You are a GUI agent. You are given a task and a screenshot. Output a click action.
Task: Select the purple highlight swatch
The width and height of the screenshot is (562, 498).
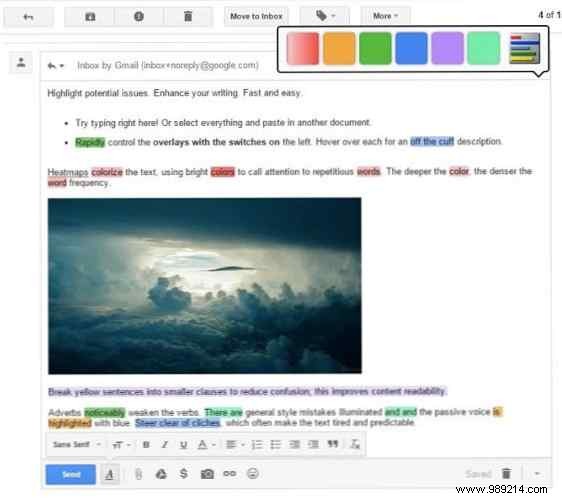point(447,48)
